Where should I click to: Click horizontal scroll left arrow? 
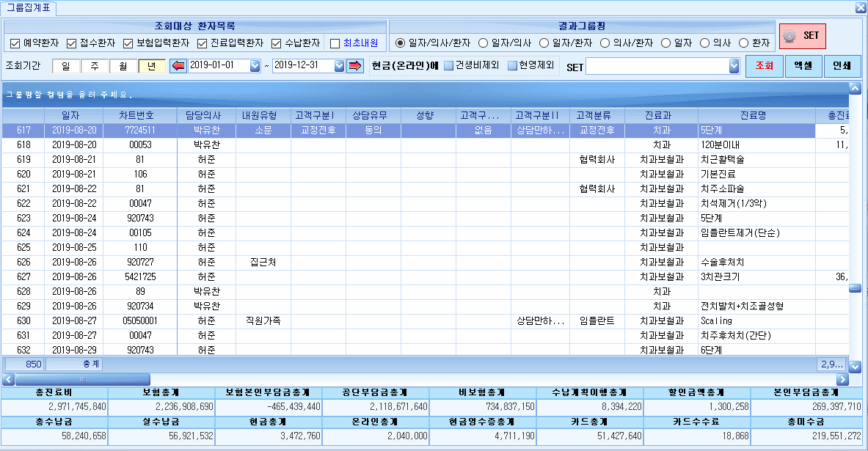8,380
